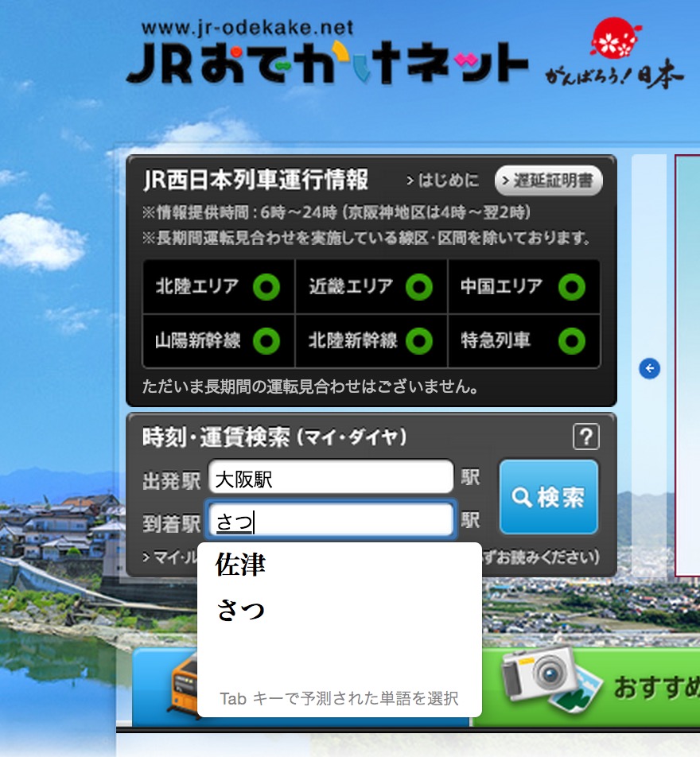Viewport: 700px width, 757px height.
Task: Open 山陽新幹線 train status
Action: click(219, 341)
